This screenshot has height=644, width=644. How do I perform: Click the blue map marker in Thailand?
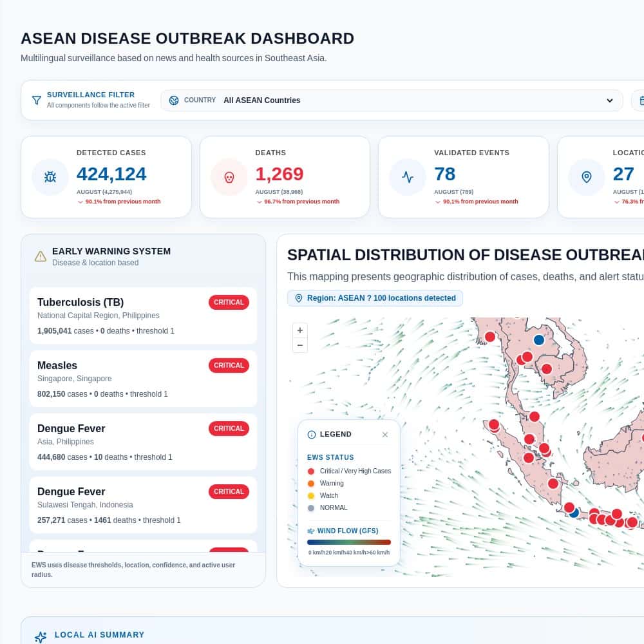(539, 340)
